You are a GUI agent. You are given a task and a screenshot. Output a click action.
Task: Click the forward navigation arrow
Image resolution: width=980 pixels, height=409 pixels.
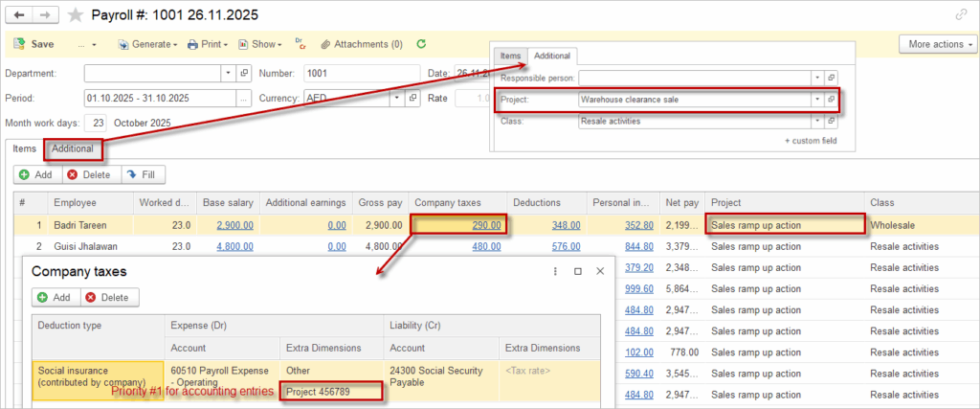(47, 15)
